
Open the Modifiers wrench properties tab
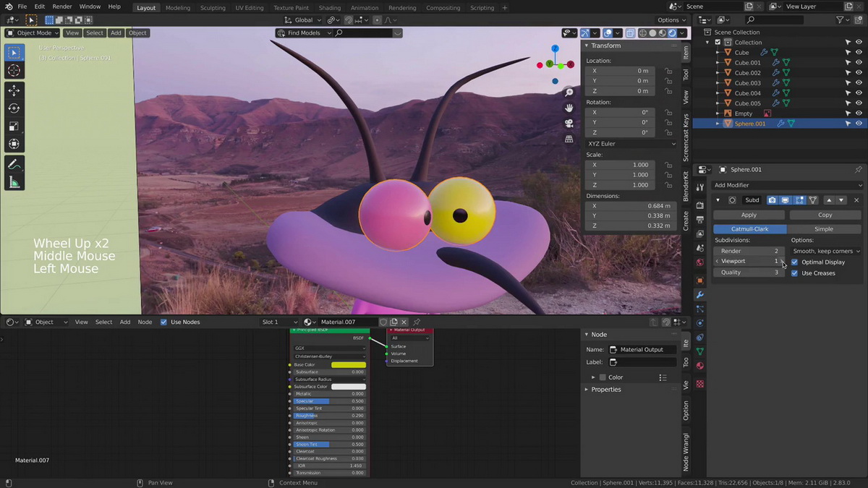point(700,294)
